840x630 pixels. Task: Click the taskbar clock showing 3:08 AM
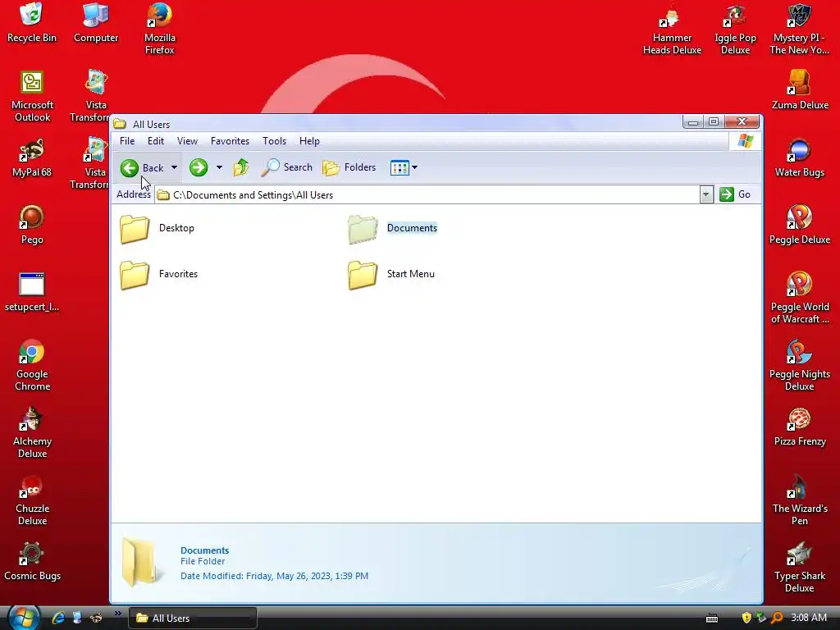tap(808, 618)
